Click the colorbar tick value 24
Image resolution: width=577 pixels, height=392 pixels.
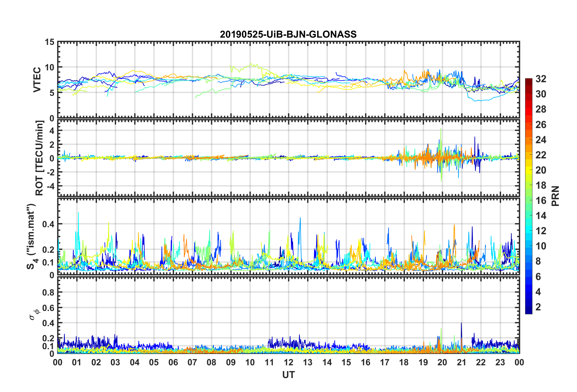pyautogui.click(x=541, y=140)
